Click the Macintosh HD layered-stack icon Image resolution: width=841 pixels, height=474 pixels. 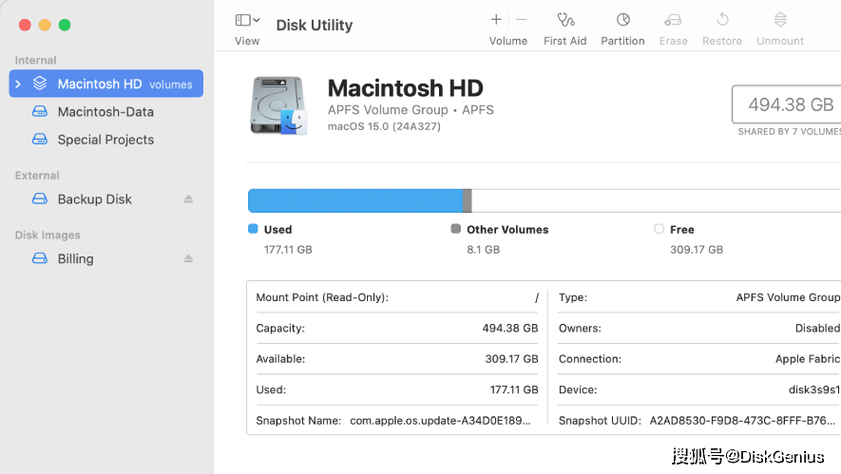tap(40, 83)
